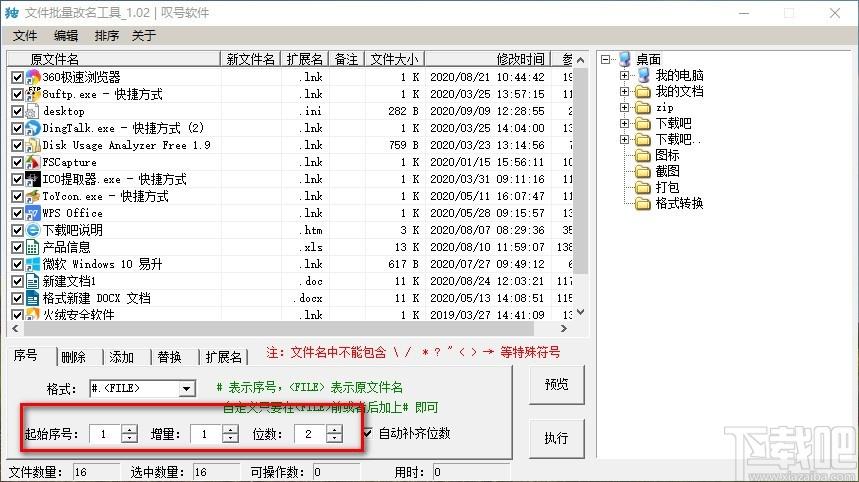Uncheck the 8uftp.exe shortcut checkbox
859x482 pixels.
coord(17,94)
